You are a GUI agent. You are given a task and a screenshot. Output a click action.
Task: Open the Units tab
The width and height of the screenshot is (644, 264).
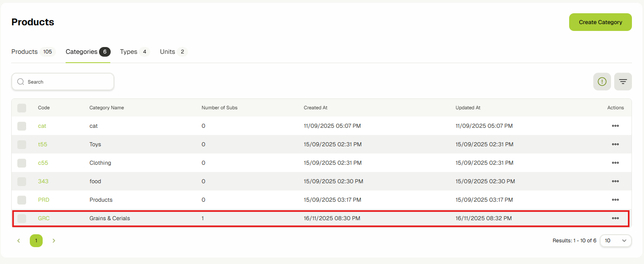(x=167, y=52)
